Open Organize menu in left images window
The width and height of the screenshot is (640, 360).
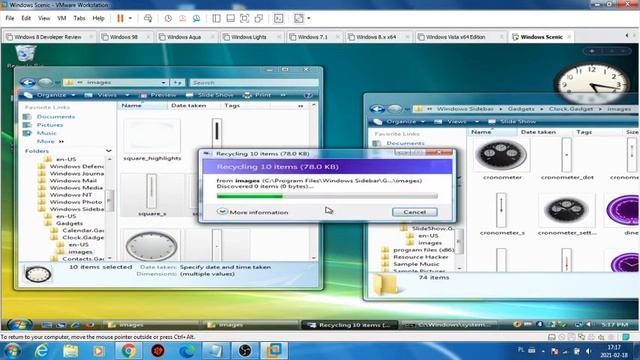(x=50, y=95)
